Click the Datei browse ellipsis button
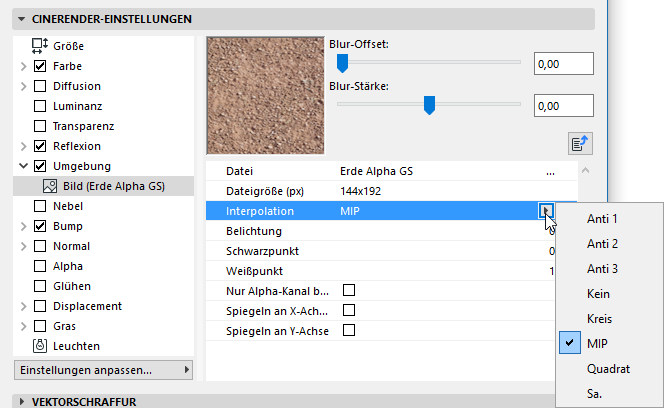This screenshot has height=408, width=664. [550, 171]
